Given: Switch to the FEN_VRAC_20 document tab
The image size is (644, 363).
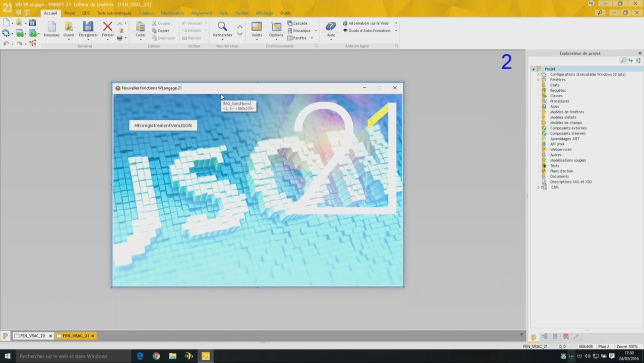Looking at the screenshot, I should pos(32,336).
